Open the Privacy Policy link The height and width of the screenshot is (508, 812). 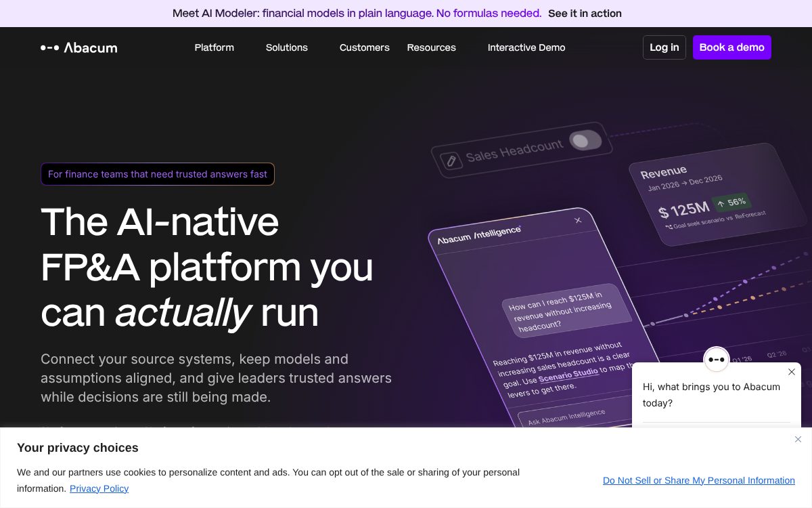point(99,488)
